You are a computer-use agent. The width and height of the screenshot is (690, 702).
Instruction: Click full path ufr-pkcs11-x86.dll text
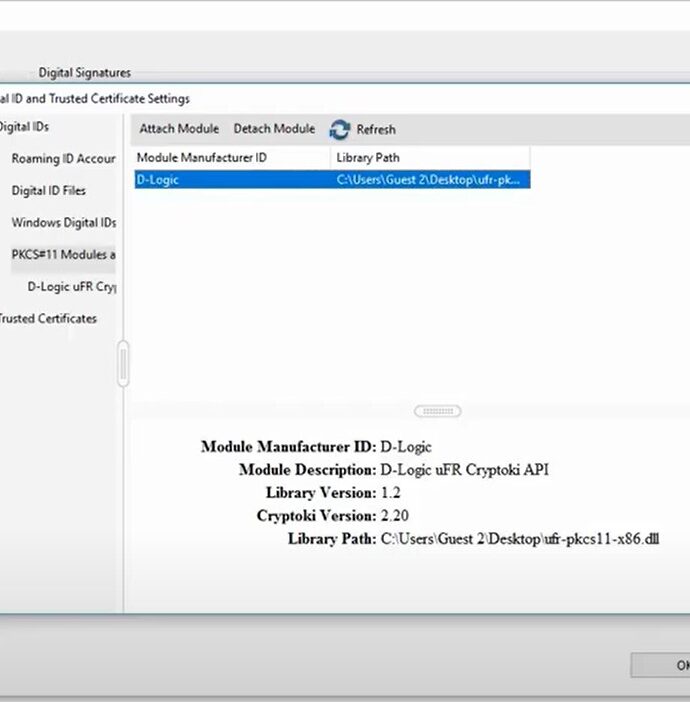520,539
